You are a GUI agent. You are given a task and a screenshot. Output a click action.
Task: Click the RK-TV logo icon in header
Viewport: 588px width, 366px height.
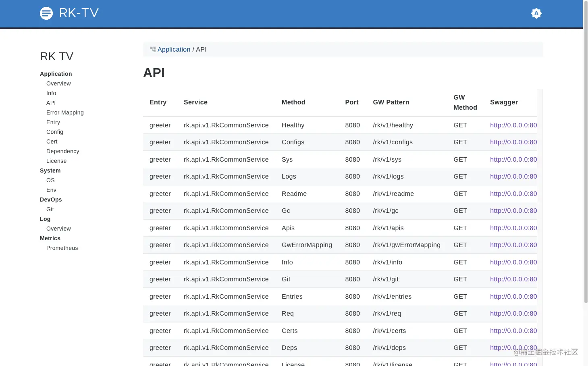point(46,13)
